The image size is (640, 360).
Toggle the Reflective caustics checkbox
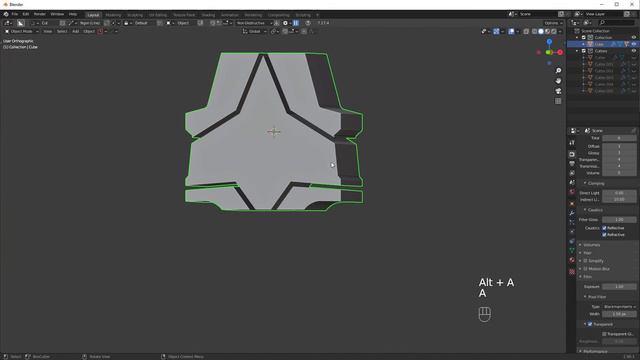(x=604, y=228)
